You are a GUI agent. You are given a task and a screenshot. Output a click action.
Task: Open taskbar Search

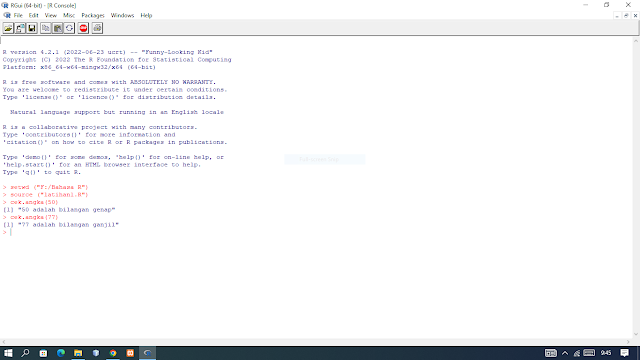tap(25, 353)
